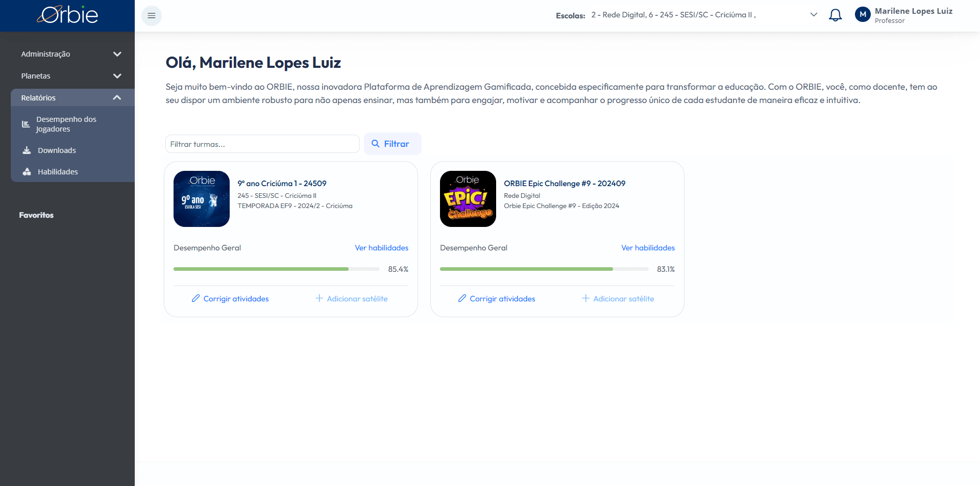
Task: Click the Filtrar button
Action: tap(393, 144)
